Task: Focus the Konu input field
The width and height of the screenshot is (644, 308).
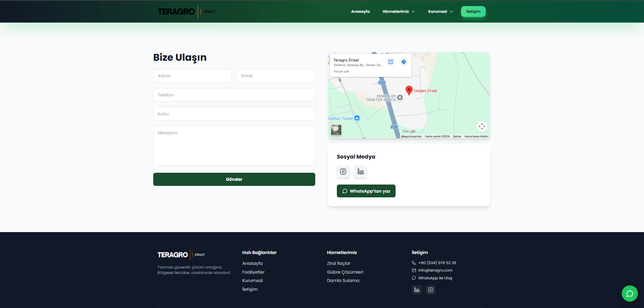Action: coord(234,114)
